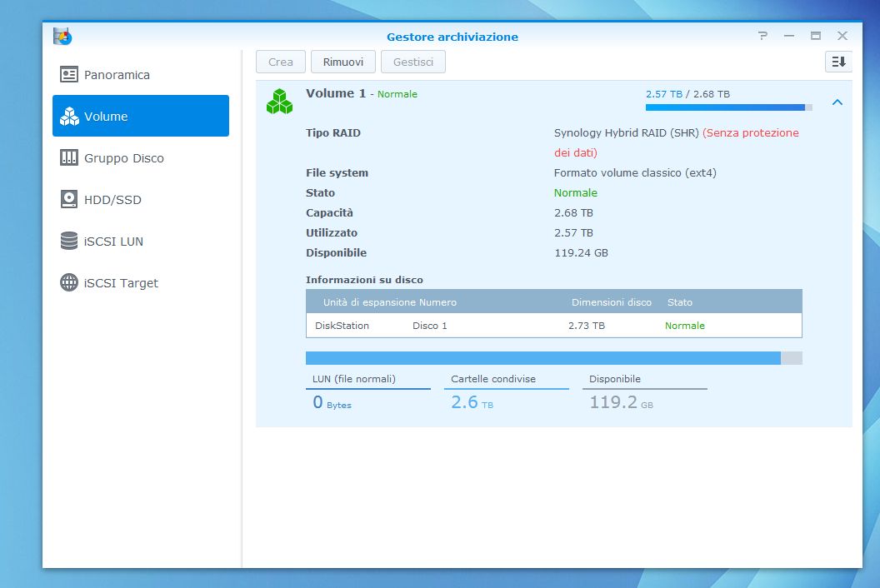Click the Rimuovi button

tap(342, 62)
